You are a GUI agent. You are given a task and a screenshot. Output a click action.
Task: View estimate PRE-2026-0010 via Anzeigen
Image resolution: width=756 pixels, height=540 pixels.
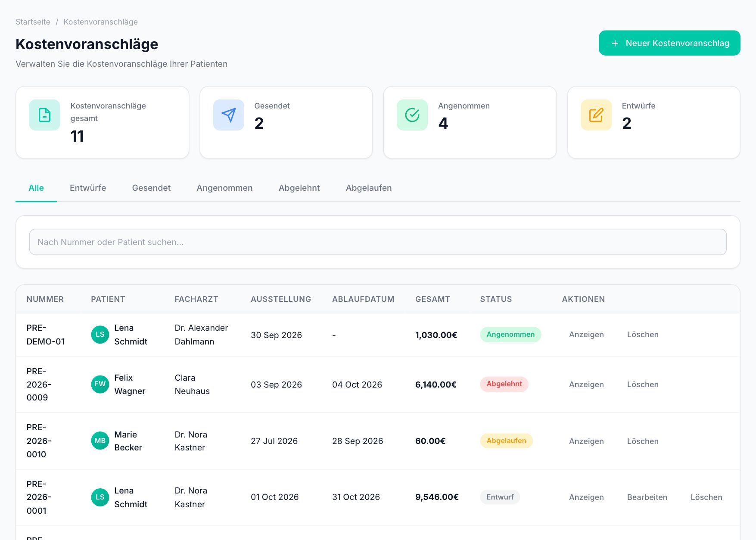tap(586, 441)
